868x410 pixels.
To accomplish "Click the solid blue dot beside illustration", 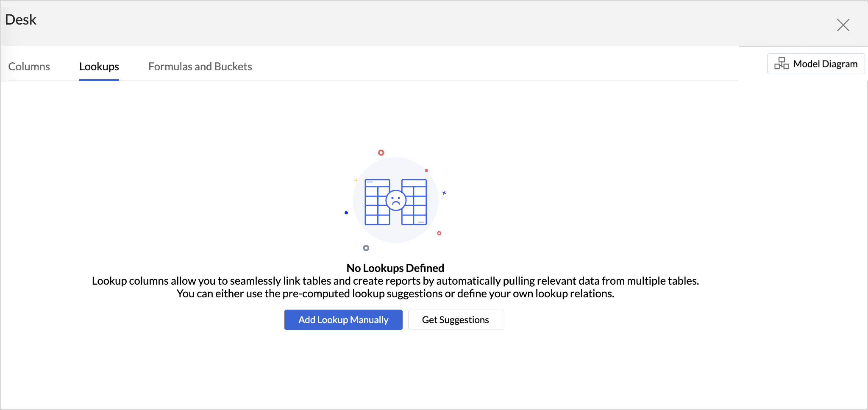I will coord(346,213).
